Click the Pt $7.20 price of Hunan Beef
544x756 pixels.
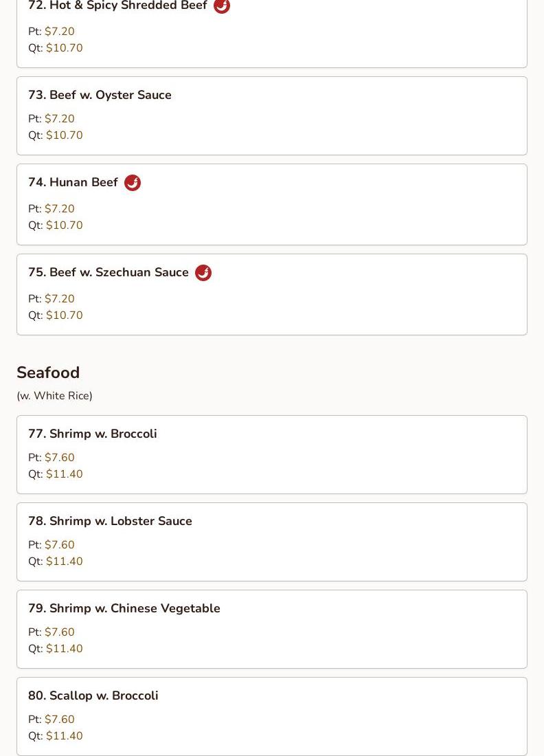click(x=59, y=209)
